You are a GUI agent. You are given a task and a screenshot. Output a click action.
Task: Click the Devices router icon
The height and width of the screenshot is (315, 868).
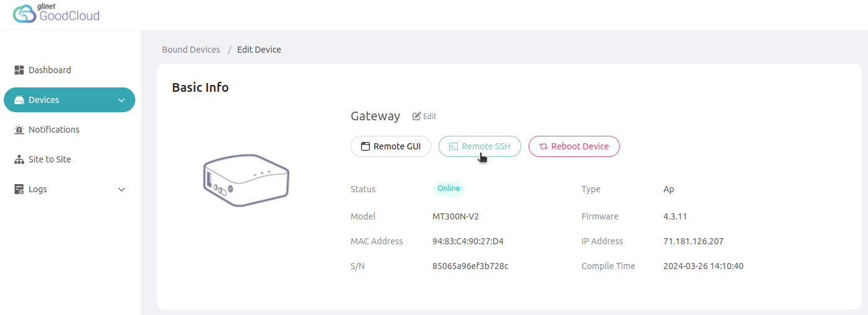(x=19, y=100)
